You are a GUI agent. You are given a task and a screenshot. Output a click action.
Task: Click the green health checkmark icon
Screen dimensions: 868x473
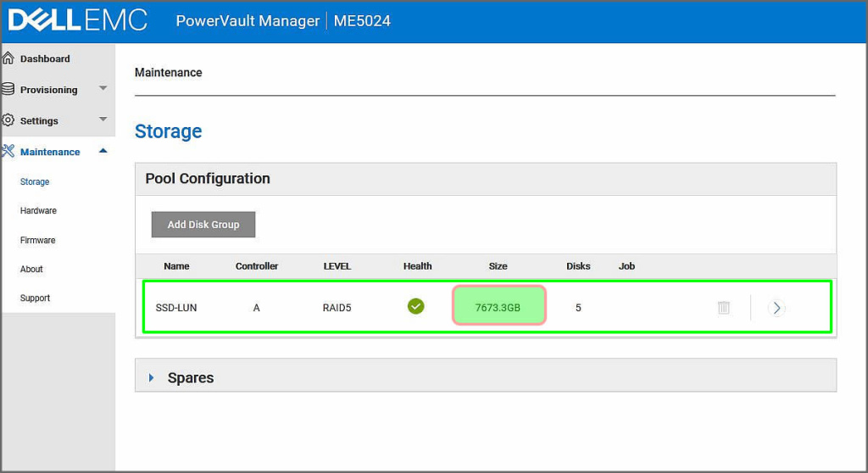click(x=415, y=307)
